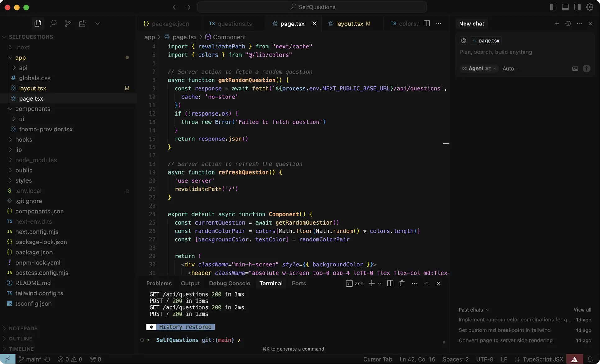Focus the Plan, search, build anything input
Screen dimensions: 600x364
tap(496, 52)
